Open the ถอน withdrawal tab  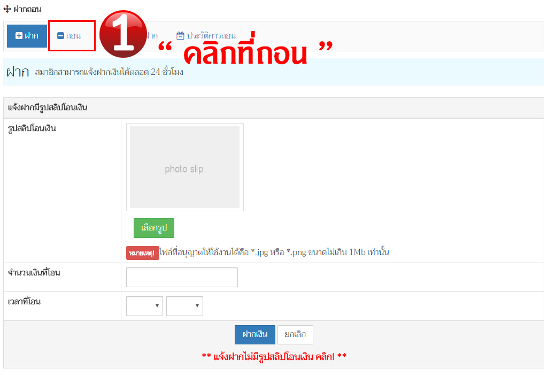(70, 36)
